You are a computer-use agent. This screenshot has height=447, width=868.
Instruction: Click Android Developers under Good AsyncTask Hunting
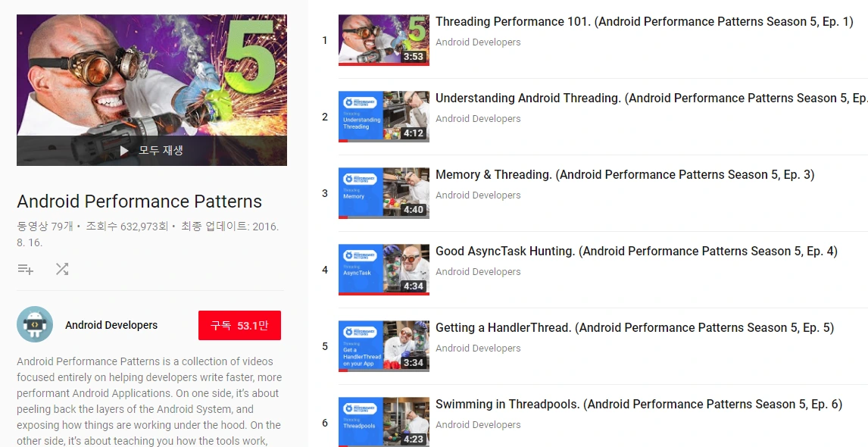(478, 271)
